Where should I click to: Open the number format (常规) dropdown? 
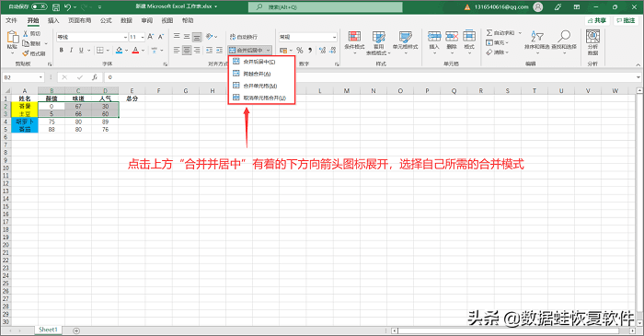click(x=334, y=37)
